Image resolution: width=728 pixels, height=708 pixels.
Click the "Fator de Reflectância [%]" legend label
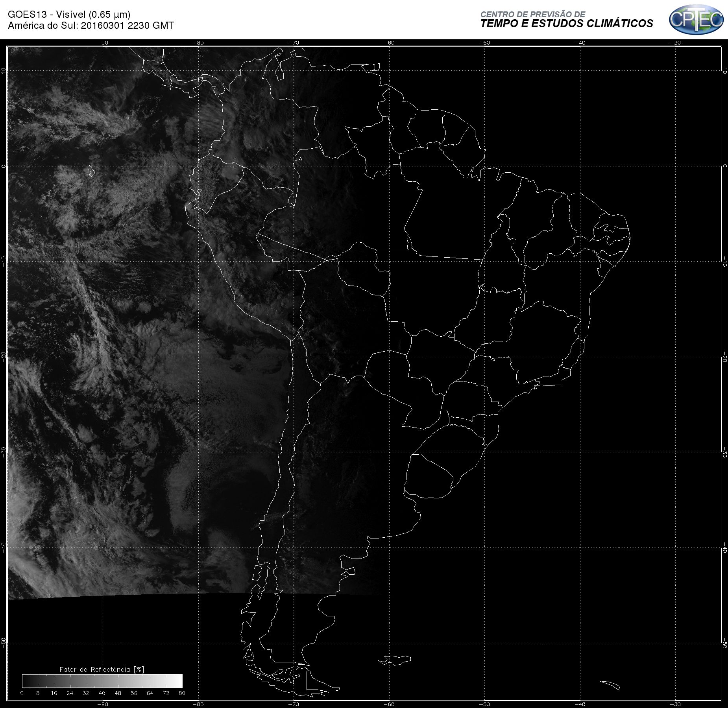pyautogui.click(x=102, y=669)
